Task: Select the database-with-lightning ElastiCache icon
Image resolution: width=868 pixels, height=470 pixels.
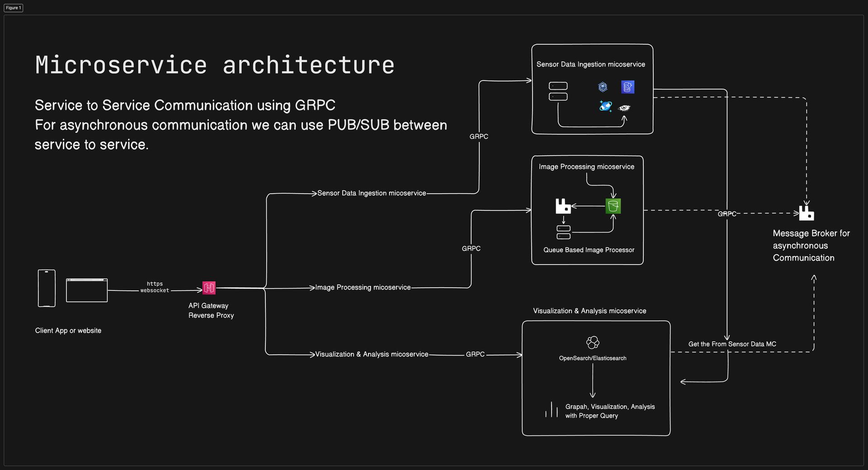Action: (627, 87)
